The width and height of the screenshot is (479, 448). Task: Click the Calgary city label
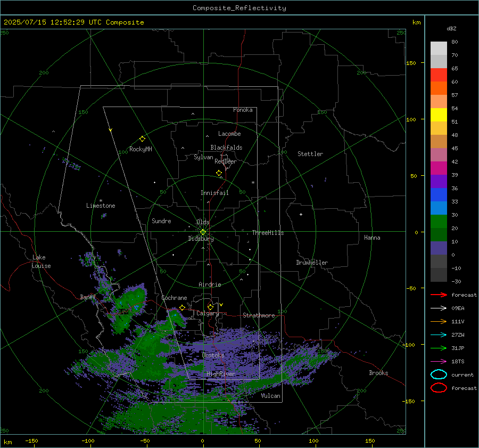pyautogui.click(x=208, y=313)
